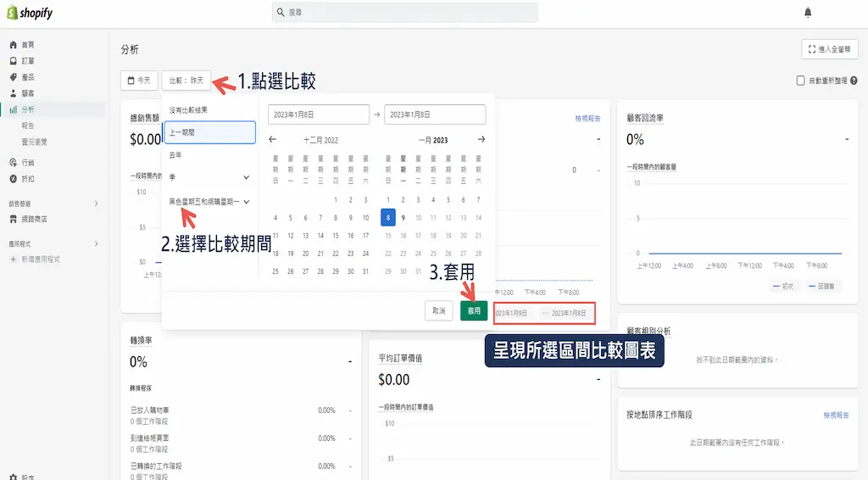
Task: Go to previous month with left arrow
Action: click(272, 140)
